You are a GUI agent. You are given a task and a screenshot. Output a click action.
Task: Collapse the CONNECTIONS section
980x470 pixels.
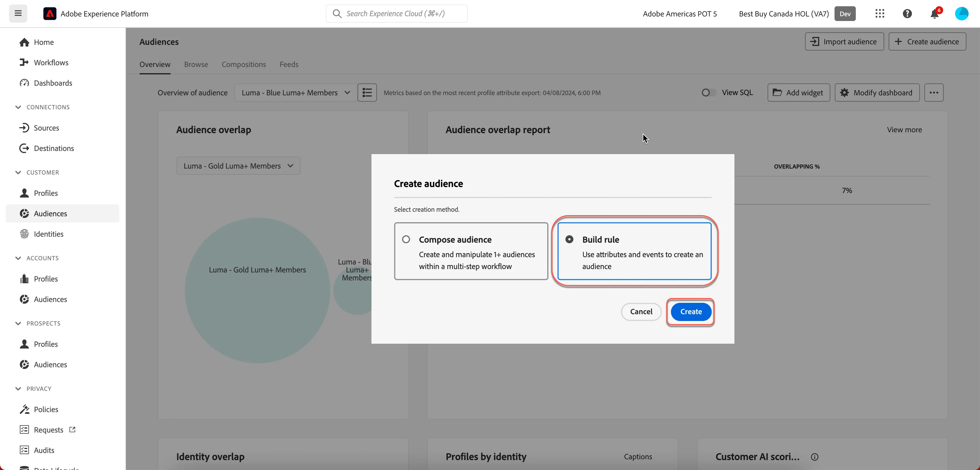[x=18, y=107]
